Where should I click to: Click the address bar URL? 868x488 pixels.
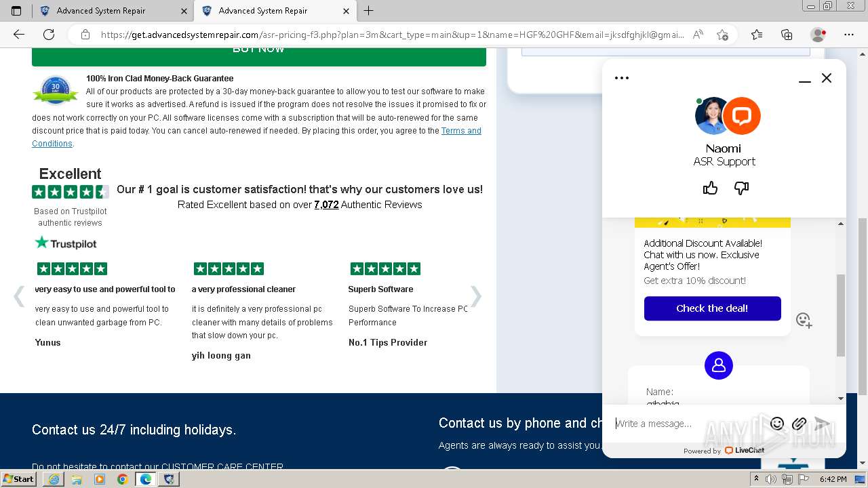click(x=392, y=35)
